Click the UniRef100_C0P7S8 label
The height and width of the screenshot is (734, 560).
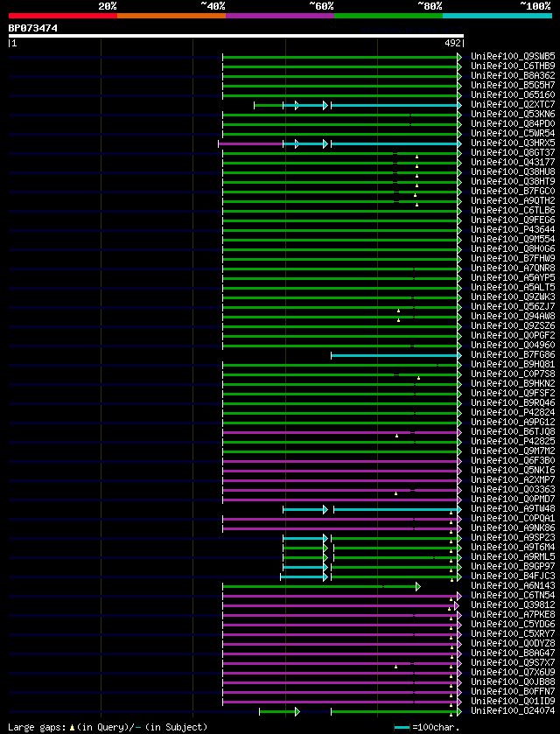[x=513, y=374]
